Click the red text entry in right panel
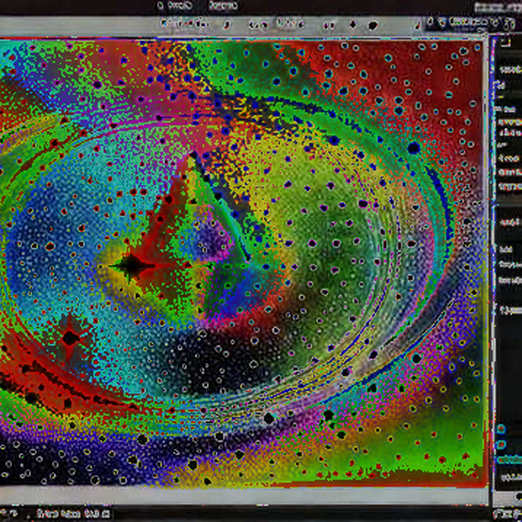 coord(509,172)
